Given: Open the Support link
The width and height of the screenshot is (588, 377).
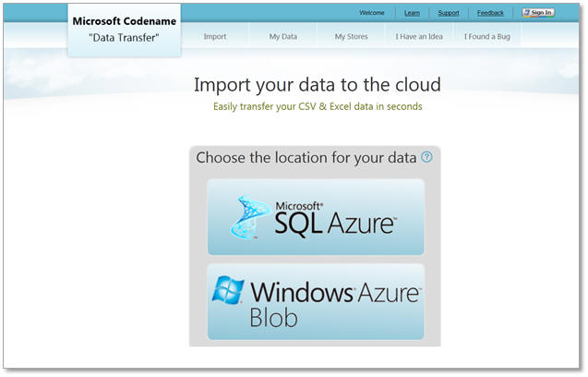Looking at the screenshot, I should [449, 13].
